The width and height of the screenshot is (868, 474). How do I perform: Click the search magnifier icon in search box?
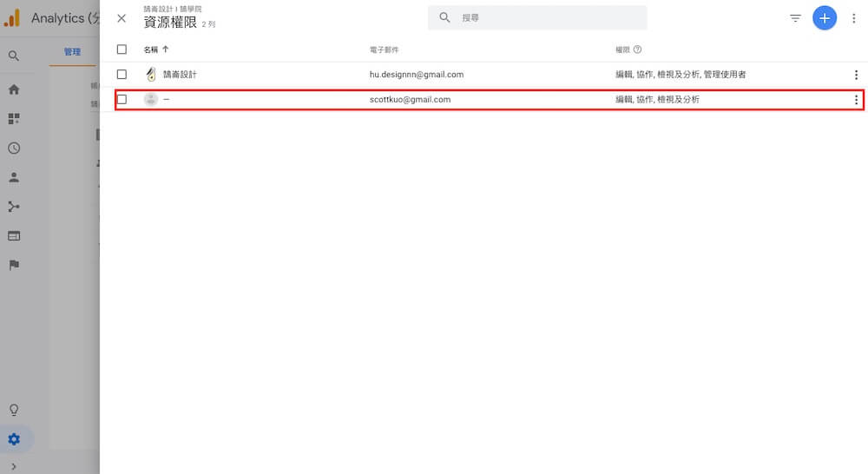click(x=444, y=17)
